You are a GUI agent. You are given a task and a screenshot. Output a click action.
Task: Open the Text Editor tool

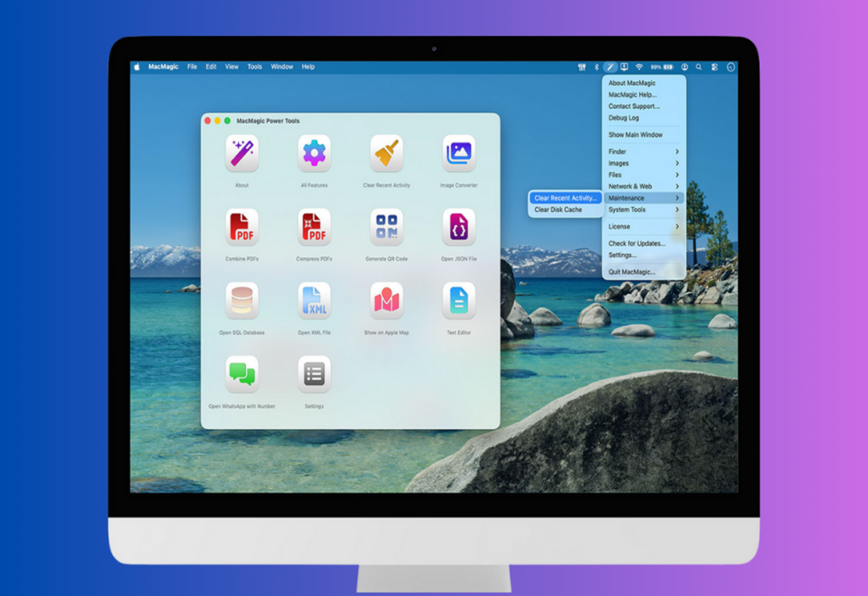pyautogui.click(x=459, y=301)
